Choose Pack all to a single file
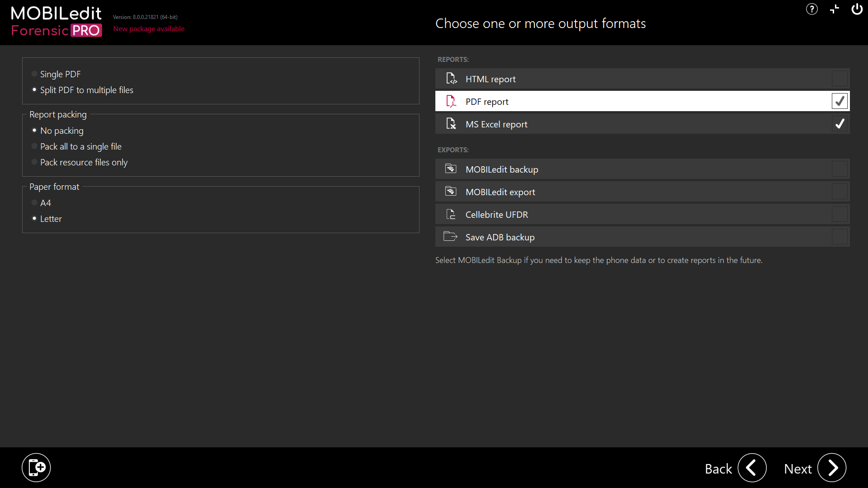868x488 pixels. coord(34,146)
